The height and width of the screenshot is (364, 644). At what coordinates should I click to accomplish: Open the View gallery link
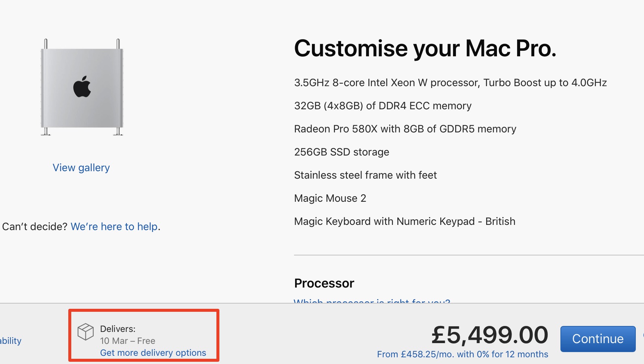pos(81,168)
